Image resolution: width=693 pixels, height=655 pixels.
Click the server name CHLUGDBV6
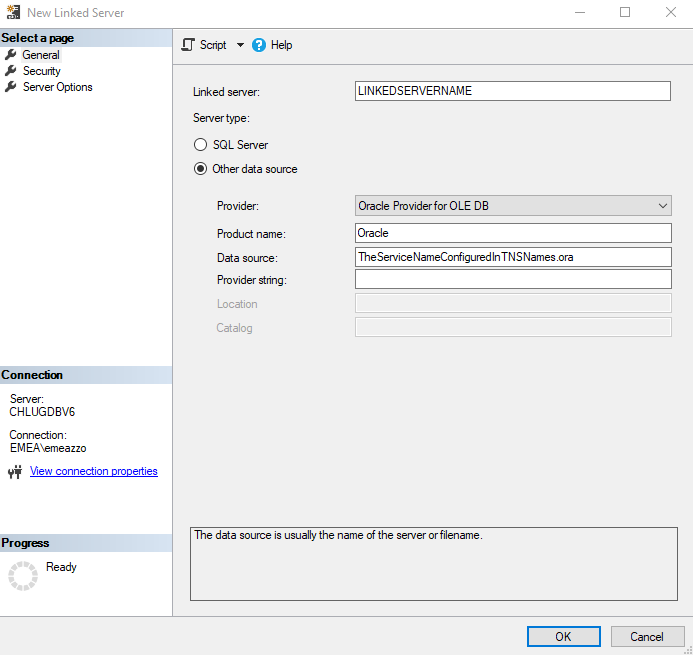42,412
